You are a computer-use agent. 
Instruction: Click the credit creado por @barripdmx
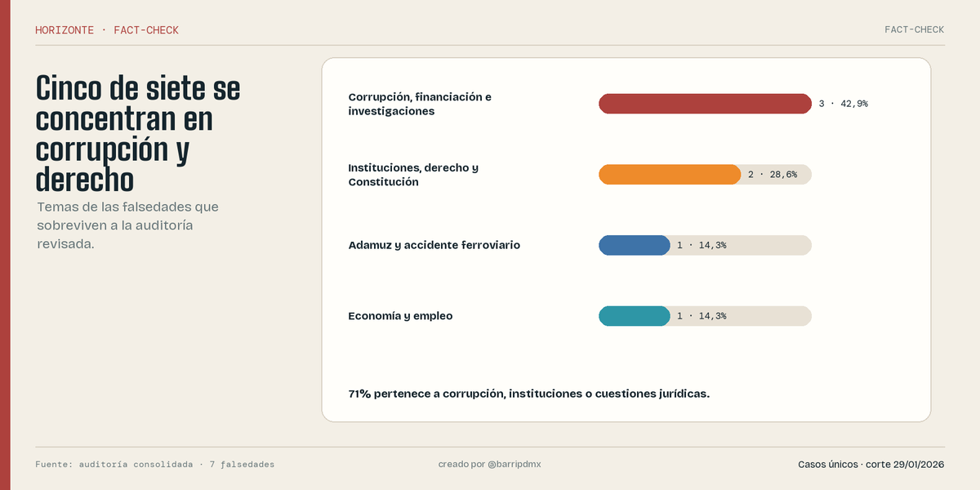click(x=490, y=464)
